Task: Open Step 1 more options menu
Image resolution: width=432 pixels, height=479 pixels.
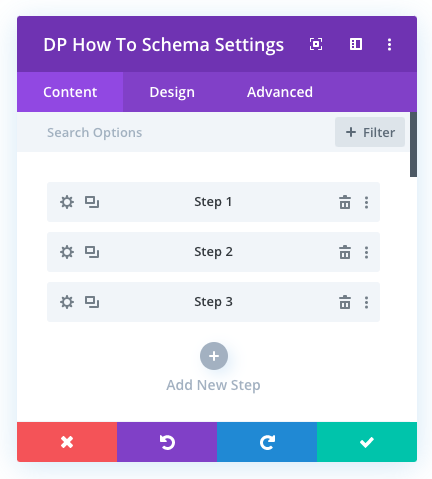Action: (366, 202)
